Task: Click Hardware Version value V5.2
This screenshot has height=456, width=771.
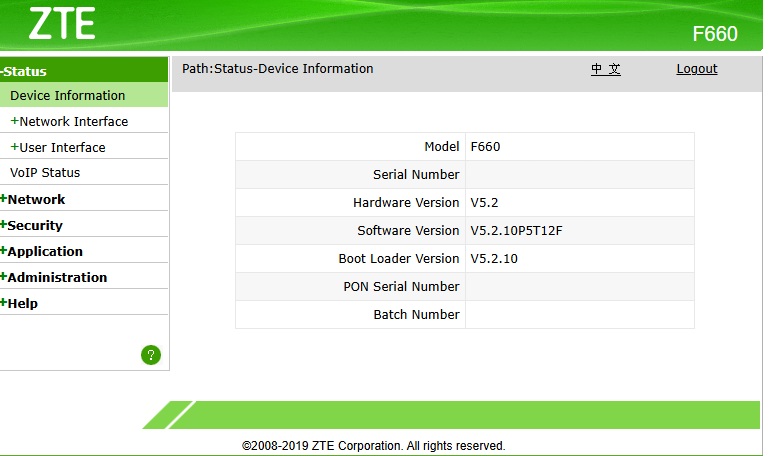Action: [484, 203]
